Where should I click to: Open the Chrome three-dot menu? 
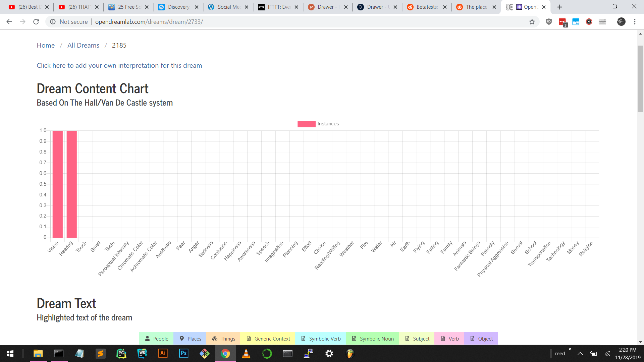coord(635,22)
